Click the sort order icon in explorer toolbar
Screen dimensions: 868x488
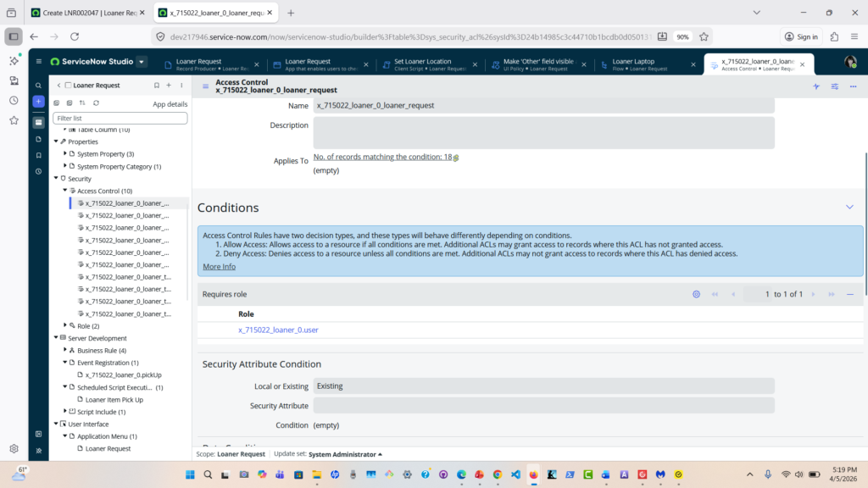82,103
